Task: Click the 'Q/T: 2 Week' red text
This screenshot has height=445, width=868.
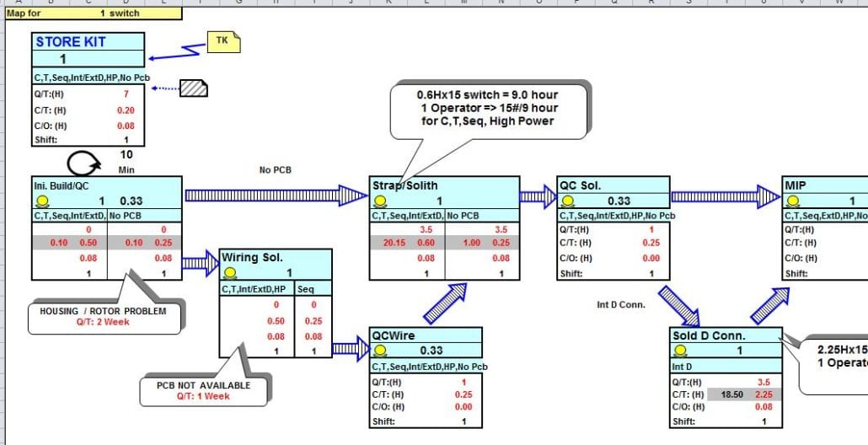Action: 103,322
